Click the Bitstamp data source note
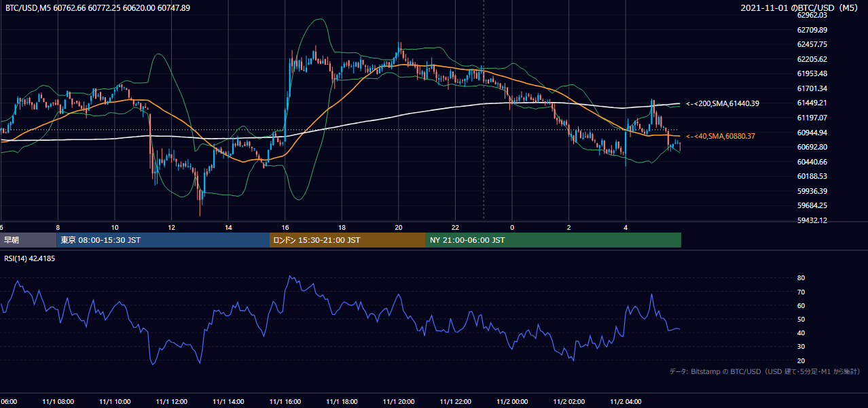This screenshot has width=868, height=408. pyautogui.click(x=765, y=371)
